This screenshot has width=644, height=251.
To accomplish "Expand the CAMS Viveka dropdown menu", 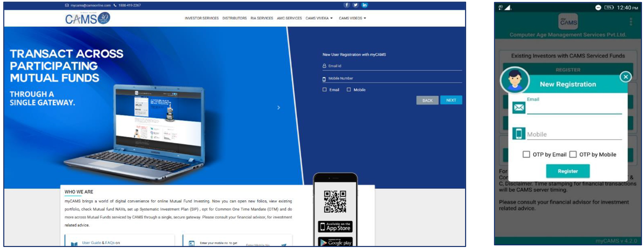I will (319, 19).
